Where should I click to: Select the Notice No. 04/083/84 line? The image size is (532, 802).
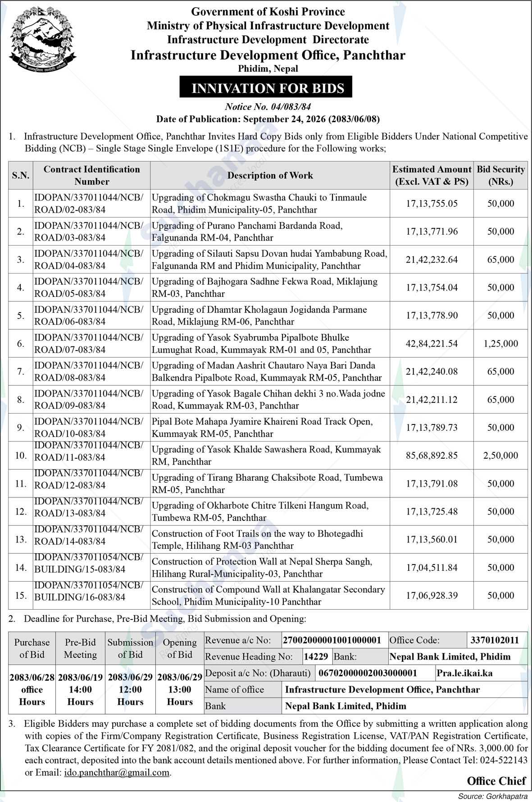(268, 107)
